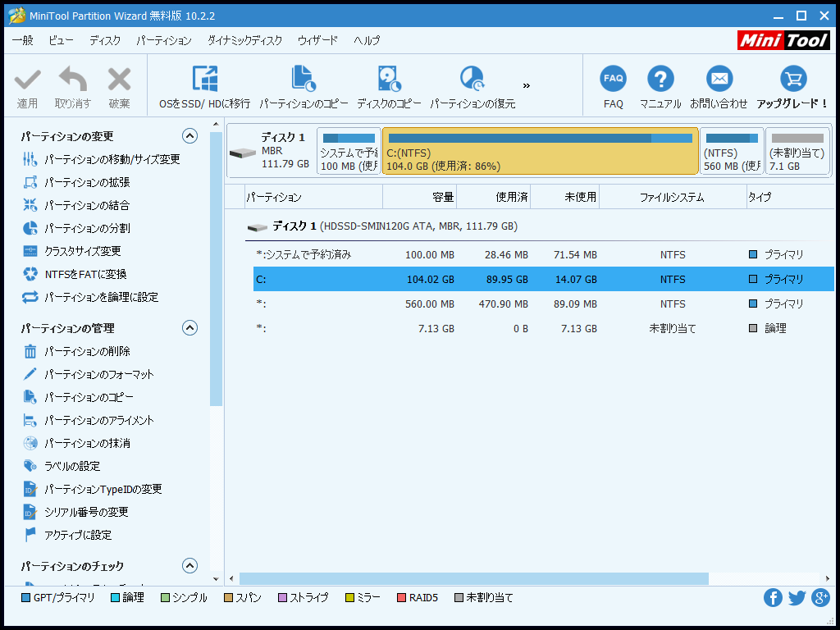Open the Facebook icon in status bar
The image size is (840, 630).
tap(773, 597)
